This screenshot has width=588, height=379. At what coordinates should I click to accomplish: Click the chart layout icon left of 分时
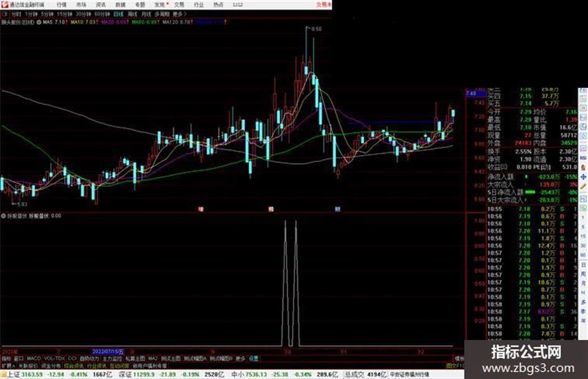[x=4, y=14]
